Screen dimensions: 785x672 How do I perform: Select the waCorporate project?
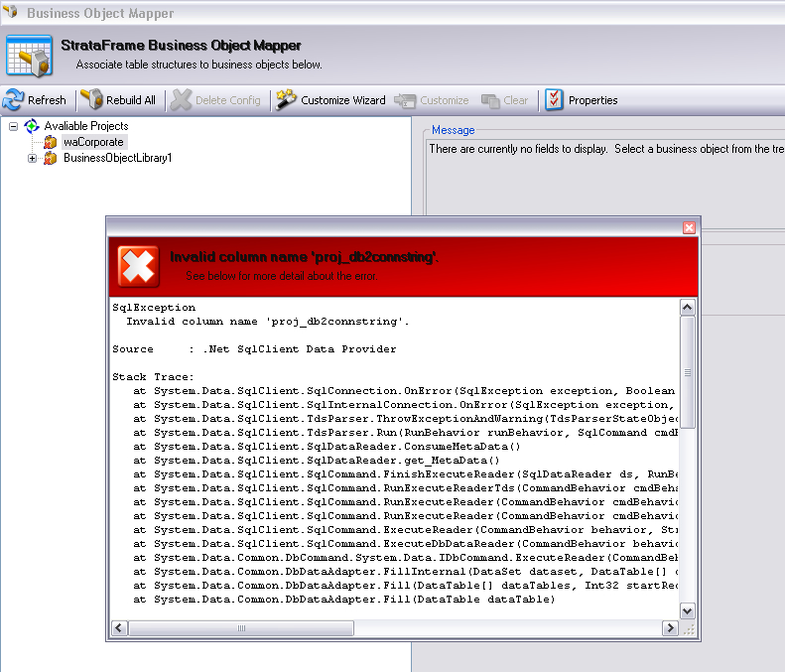(93, 142)
